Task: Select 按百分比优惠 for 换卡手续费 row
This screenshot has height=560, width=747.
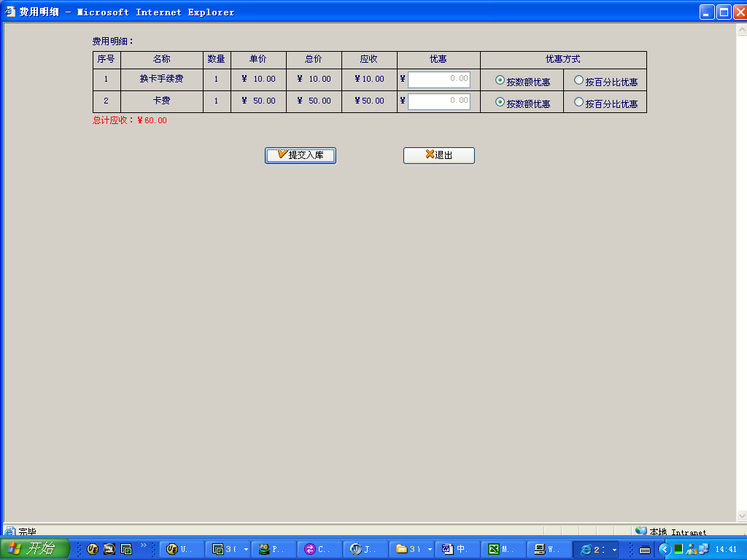Action: 579,81
